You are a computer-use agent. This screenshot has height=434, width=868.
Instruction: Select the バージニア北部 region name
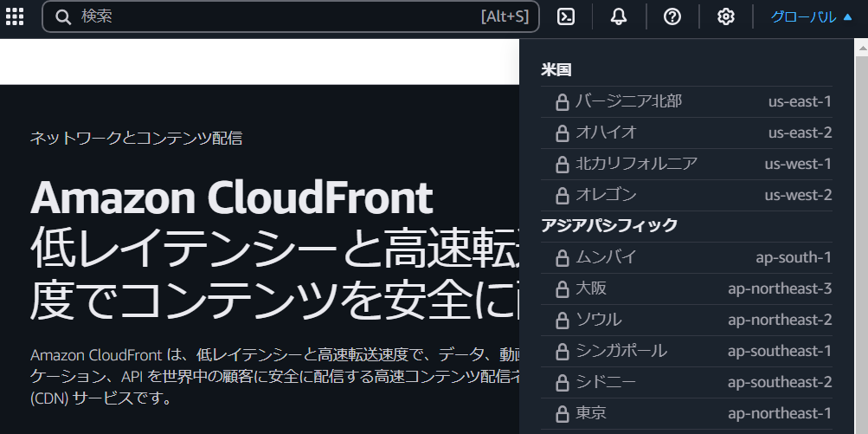coord(628,100)
